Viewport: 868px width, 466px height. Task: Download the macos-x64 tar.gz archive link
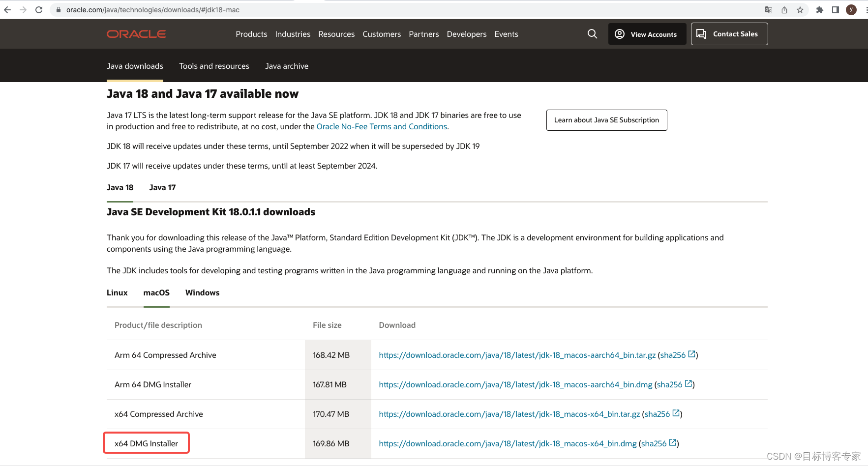509,414
